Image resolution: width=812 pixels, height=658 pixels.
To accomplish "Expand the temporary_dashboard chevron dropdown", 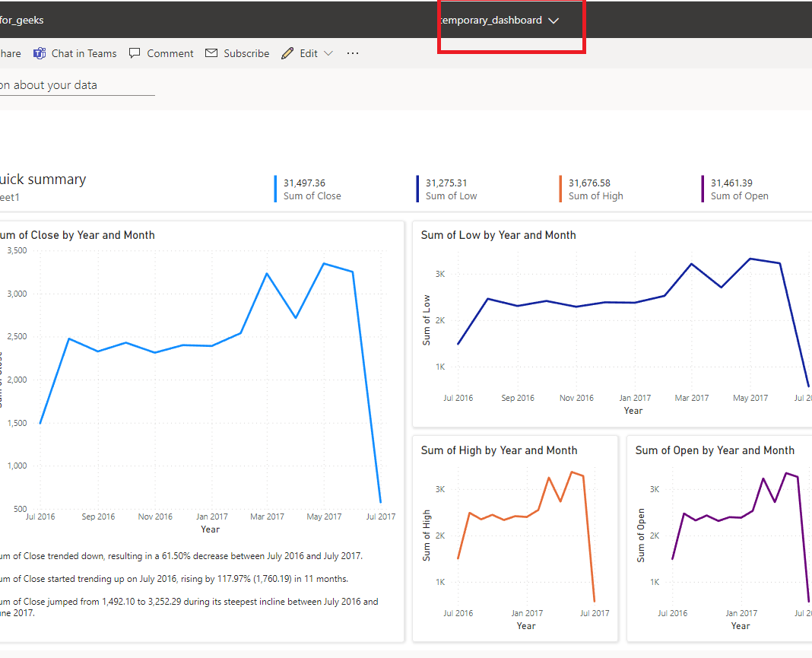I will click(553, 21).
